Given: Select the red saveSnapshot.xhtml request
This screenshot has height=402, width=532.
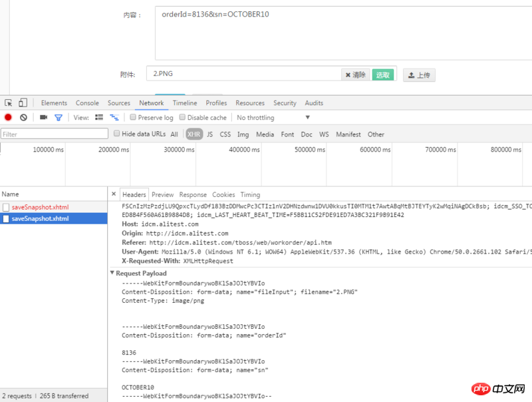Looking at the screenshot, I should click(54, 207).
